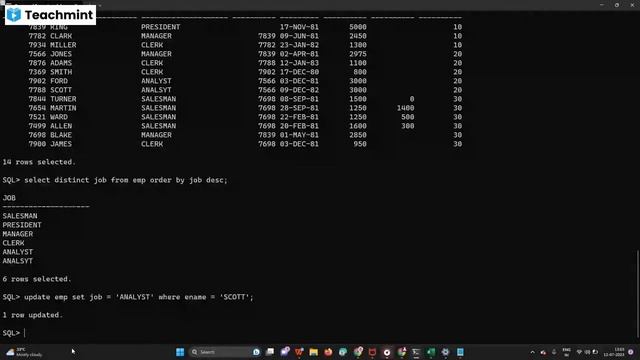Click employee name JAMES
The width and height of the screenshot is (640, 360).
click(x=61, y=144)
